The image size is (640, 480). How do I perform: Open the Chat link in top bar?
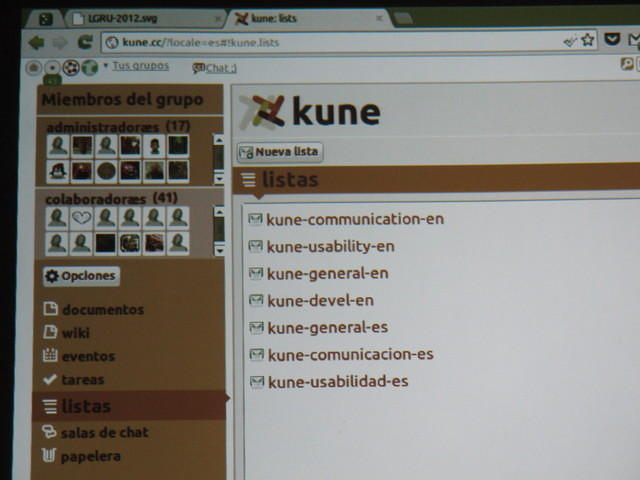(215, 68)
